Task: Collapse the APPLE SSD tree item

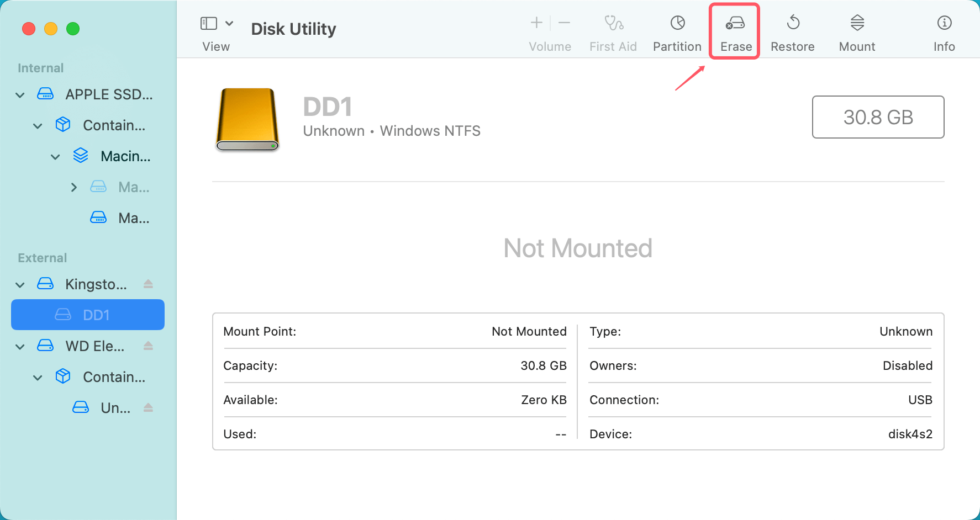Action: point(19,94)
